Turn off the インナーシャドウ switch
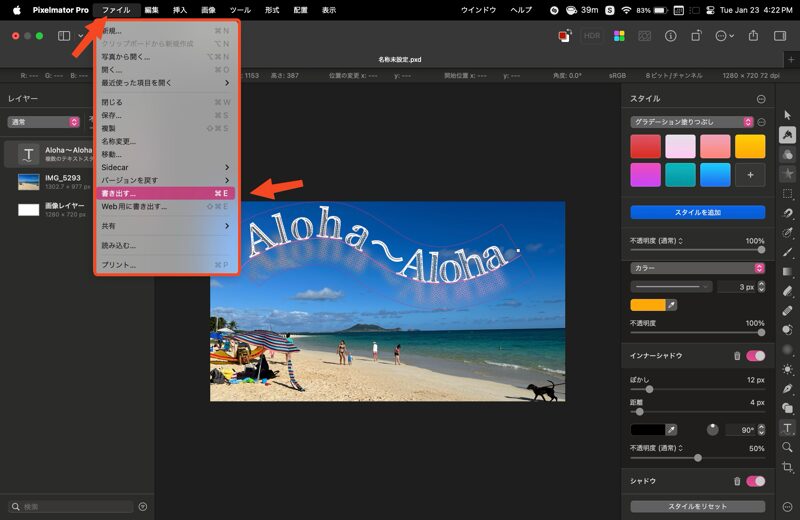800x520 pixels. point(756,356)
